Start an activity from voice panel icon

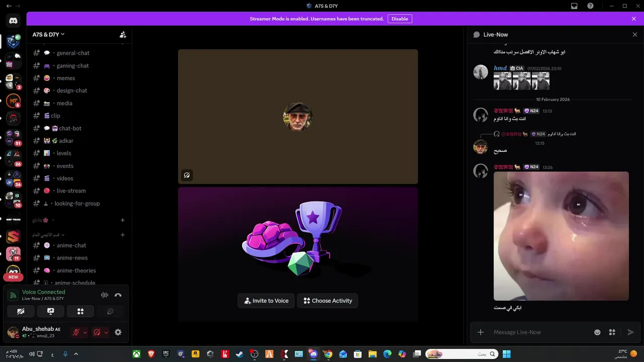tap(80, 311)
